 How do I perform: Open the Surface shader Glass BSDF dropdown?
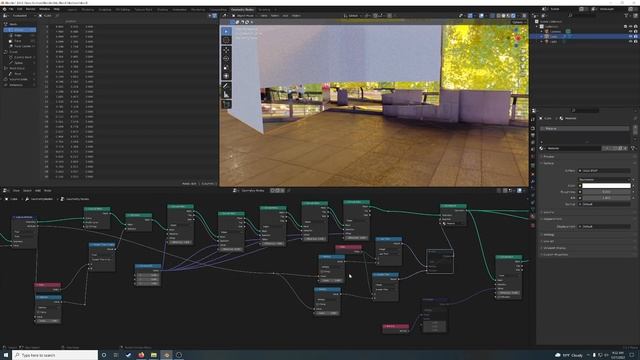pos(604,171)
